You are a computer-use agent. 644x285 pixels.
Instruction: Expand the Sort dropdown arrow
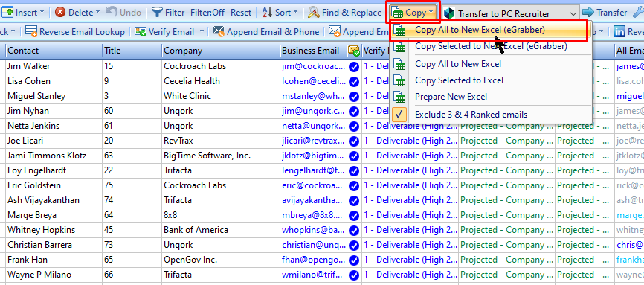click(295, 13)
